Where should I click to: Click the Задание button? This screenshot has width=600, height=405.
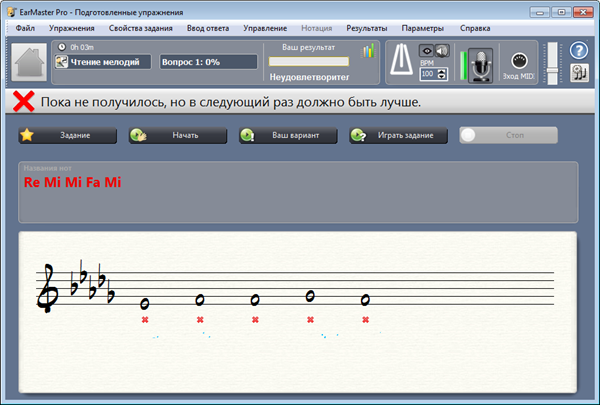tap(68, 135)
